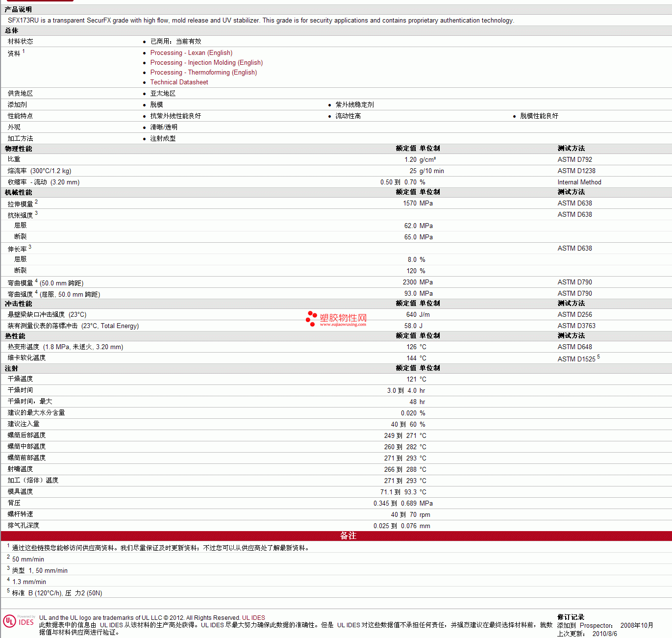Viewport: 672px width, 638px height.
Task: Click the 注射 section header
Action: click(x=11, y=369)
